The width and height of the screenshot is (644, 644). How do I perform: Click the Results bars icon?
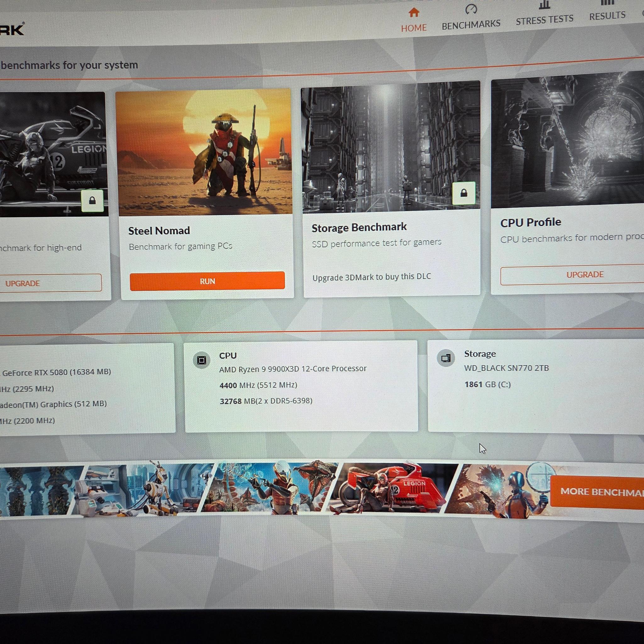coord(607,3)
